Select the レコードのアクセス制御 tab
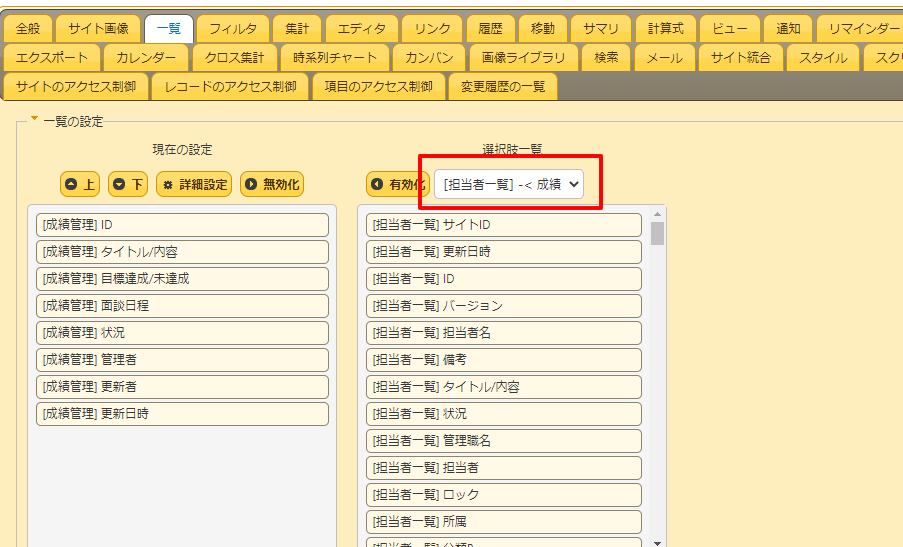 pos(230,86)
